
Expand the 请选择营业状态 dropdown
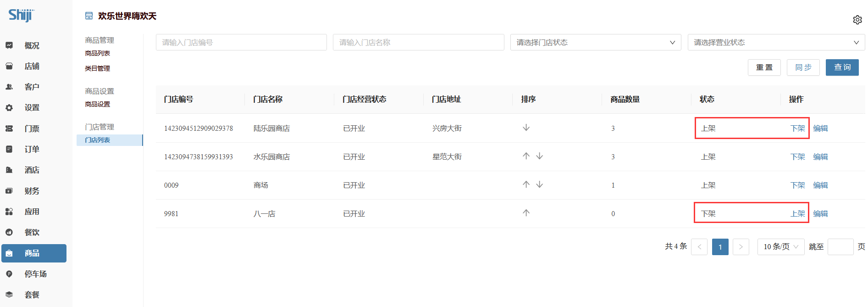(776, 42)
